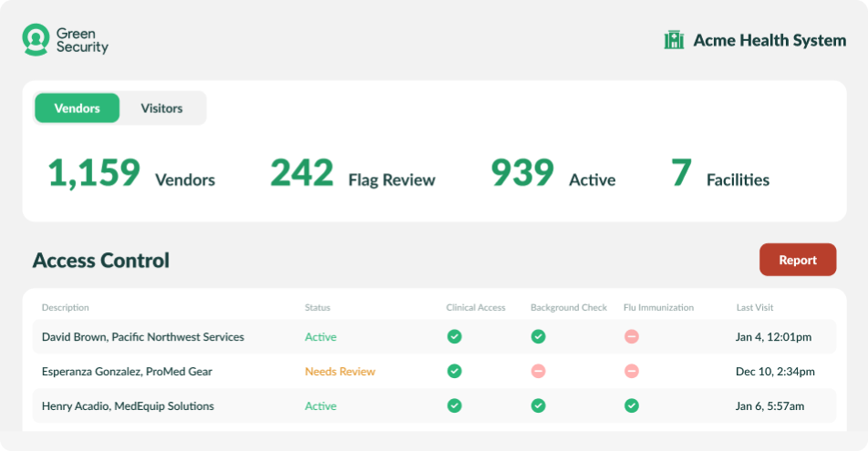Viewport: 868px width, 451px height.
Task: Click Esperanza Gonzalez's Flu Immunization red minus icon
Action: coord(631,372)
